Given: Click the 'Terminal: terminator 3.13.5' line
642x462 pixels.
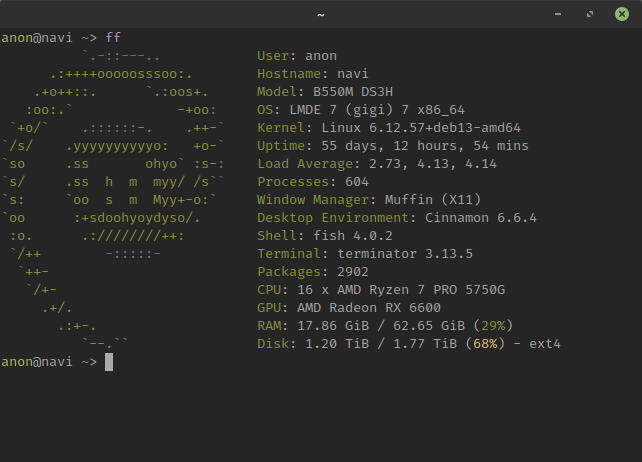Looking at the screenshot, I should (x=365, y=254).
